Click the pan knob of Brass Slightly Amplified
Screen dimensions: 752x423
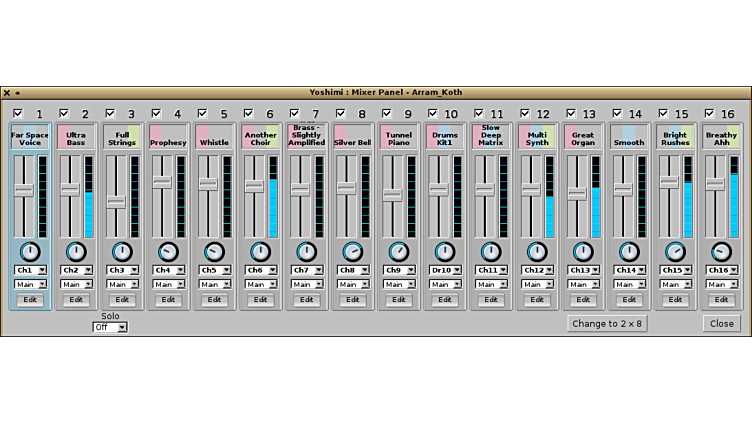click(306, 252)
